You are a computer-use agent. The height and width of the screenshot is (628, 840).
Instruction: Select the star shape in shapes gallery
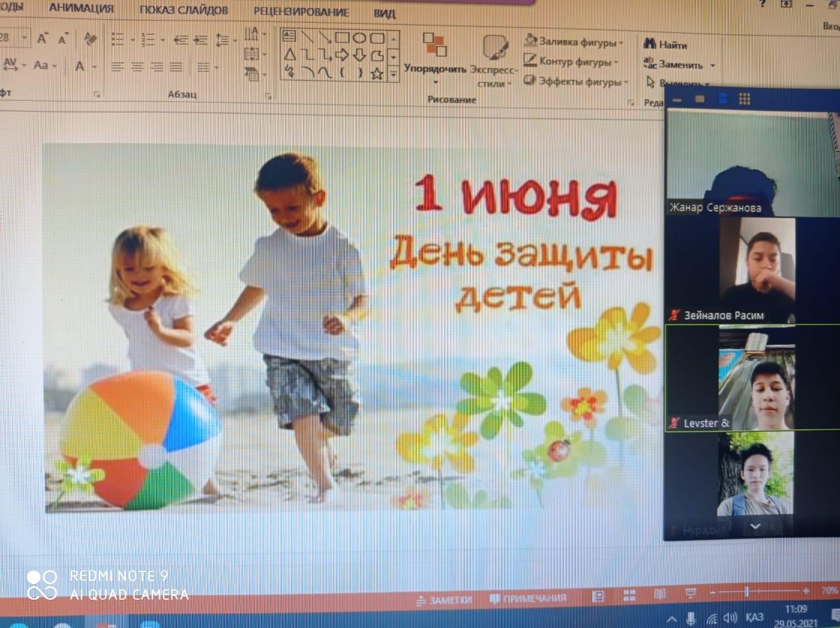click(377, 73)
